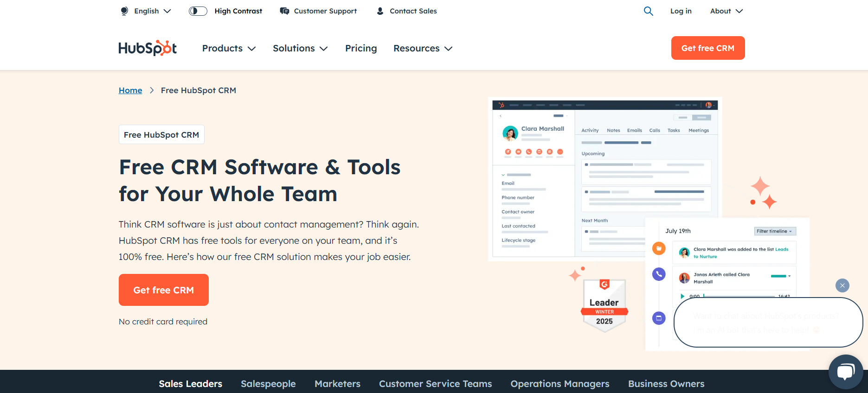The width and height of the screenshot is (868, 393).
Task: Click the Log in link
Action: click(681, 11)
